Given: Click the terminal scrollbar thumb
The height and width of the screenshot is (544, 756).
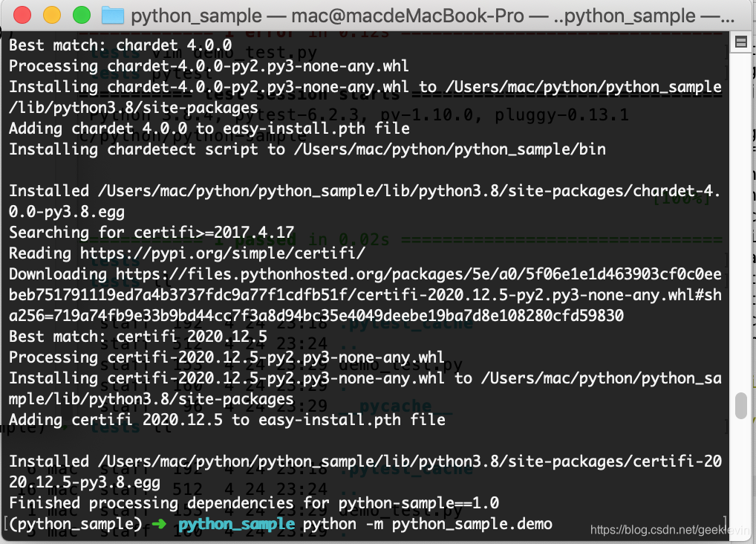Looking at the screenshot, I should 741,406.
